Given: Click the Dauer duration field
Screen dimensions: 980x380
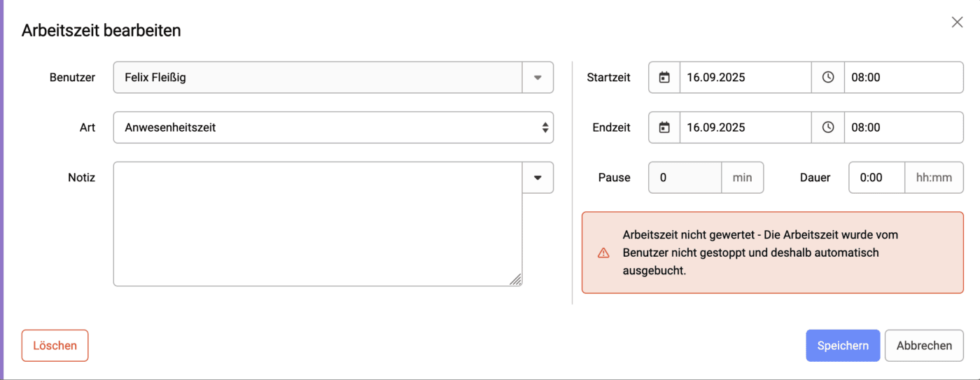Looking at the screenshot, I should [x=876, y=178].
